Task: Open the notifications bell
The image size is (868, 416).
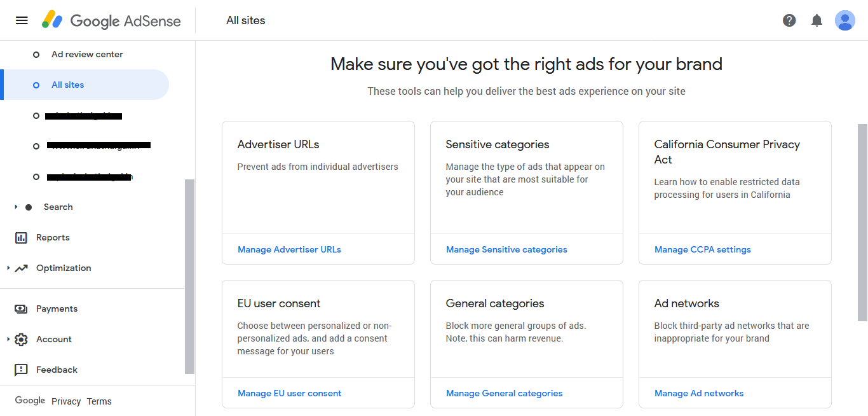Action: 817,20
